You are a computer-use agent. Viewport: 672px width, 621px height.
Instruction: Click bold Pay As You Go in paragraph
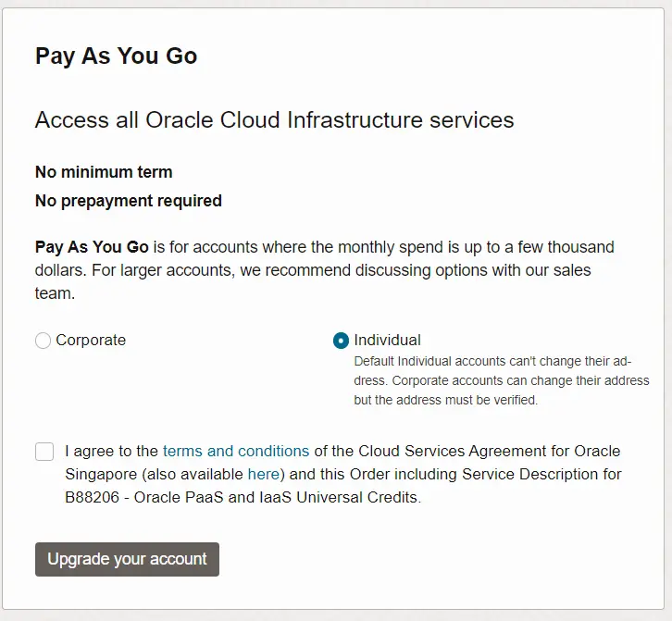tap(92, 248)
